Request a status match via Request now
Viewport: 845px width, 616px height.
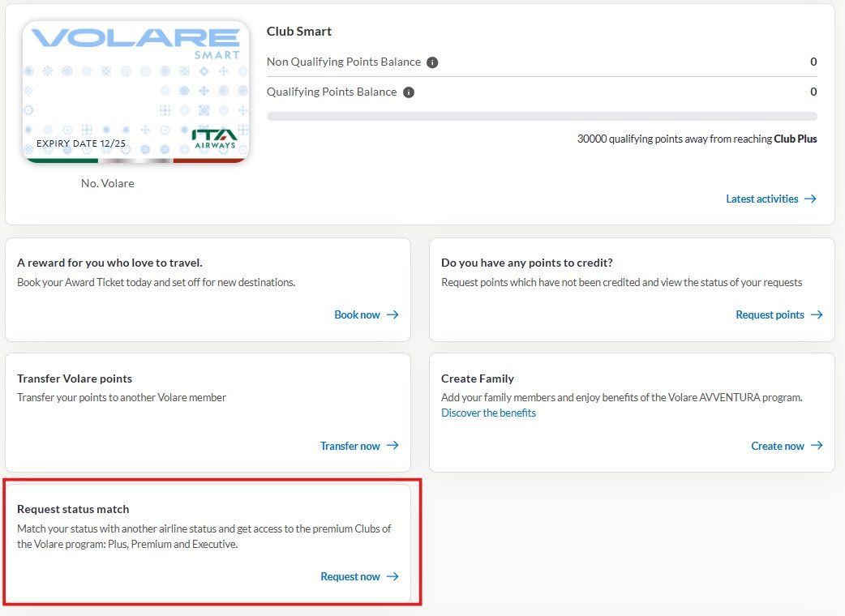pos(350,577)
